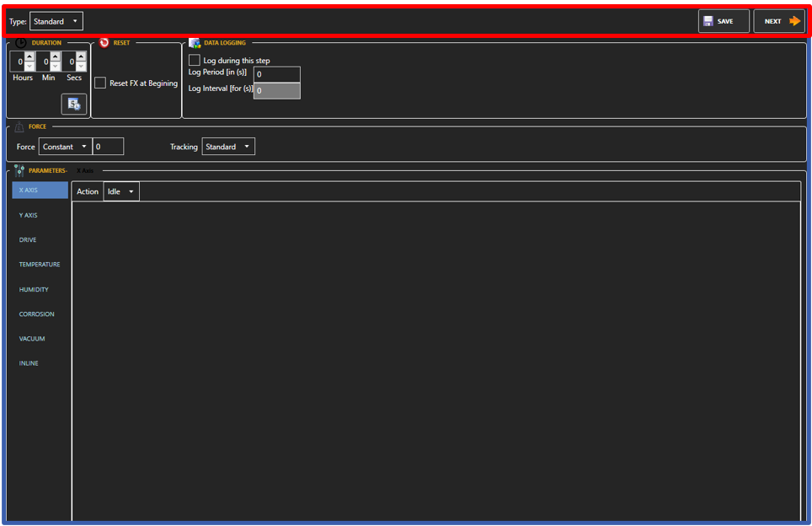812x526 pixels.
Task: Open the Force mode dropdown showing Constant
Action: [64, 146]
